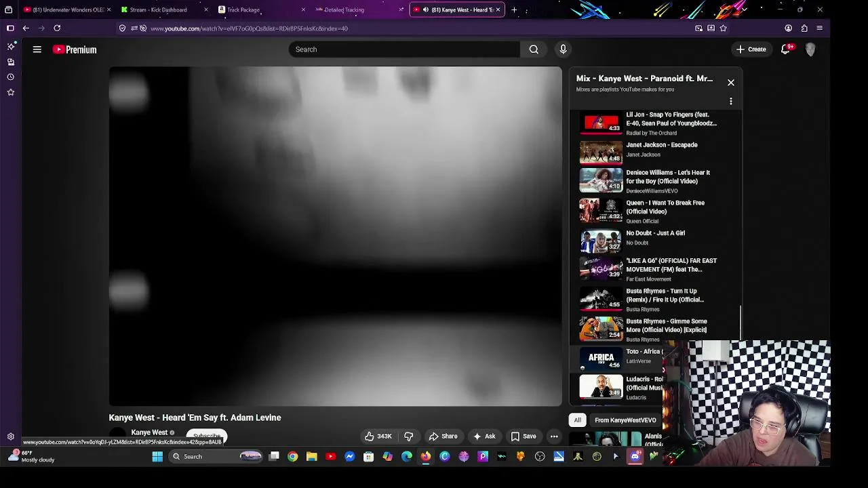Image resolution: width=868 pixels, height=488 pixels.
Task: Share the video
Action: 443,436
